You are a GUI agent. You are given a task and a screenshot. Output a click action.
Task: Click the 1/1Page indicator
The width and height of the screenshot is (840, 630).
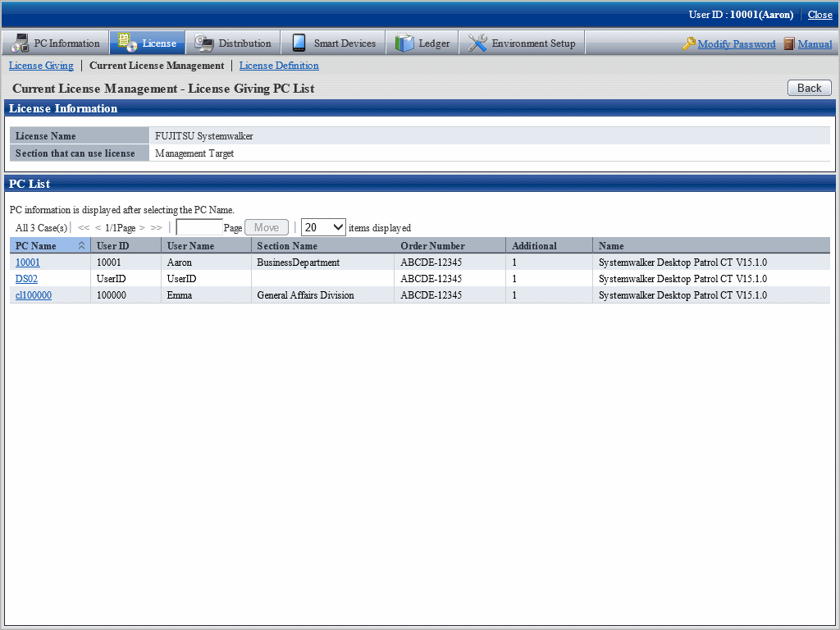click(120, 228)
